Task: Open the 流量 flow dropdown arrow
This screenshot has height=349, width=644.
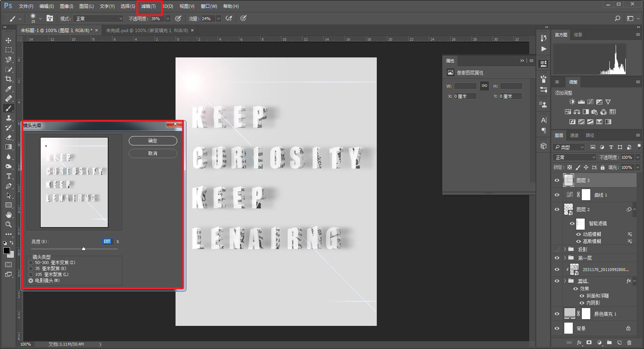Action: tap(218, 18)
